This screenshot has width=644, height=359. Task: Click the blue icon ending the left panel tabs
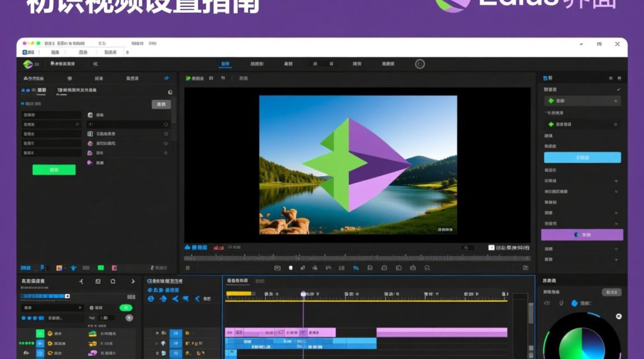pos(167,78)
